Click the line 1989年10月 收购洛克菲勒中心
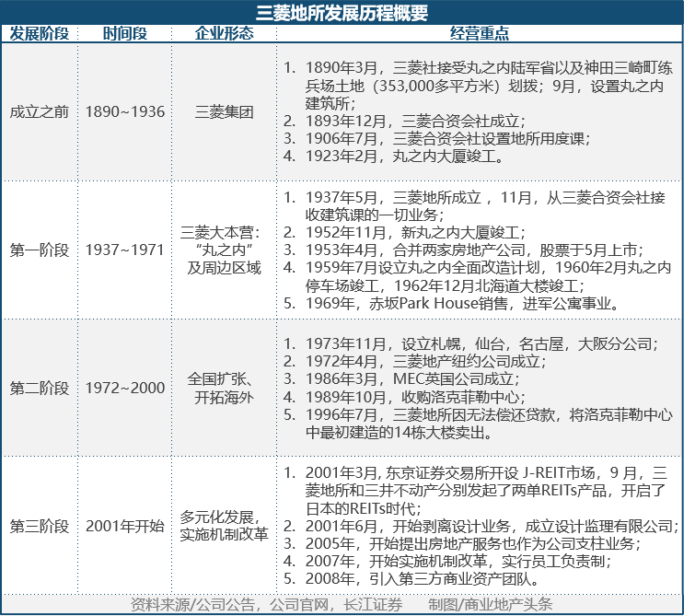Image resolution: width=695 pixels, height=616 pixels. tap(404, 397)
